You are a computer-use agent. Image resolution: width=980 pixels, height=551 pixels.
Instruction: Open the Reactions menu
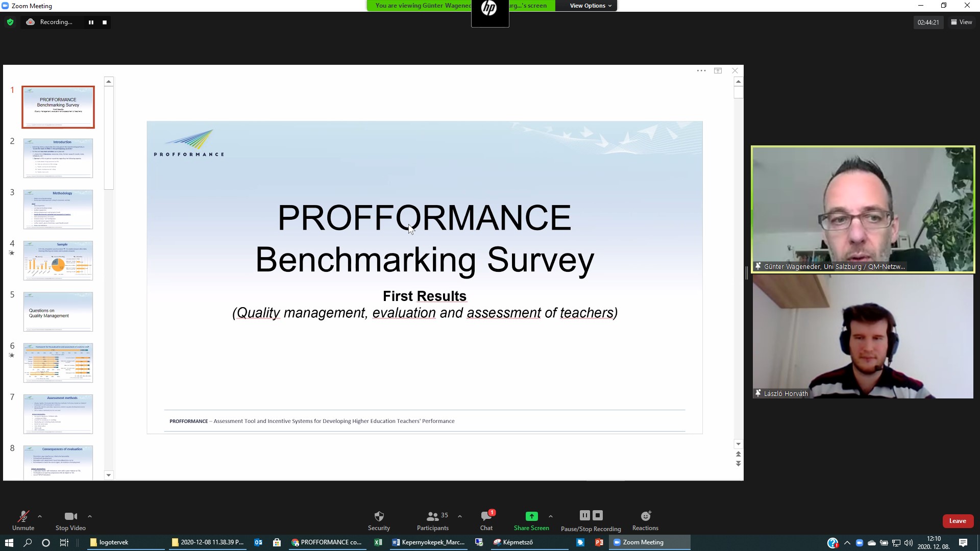pos(645,516)
